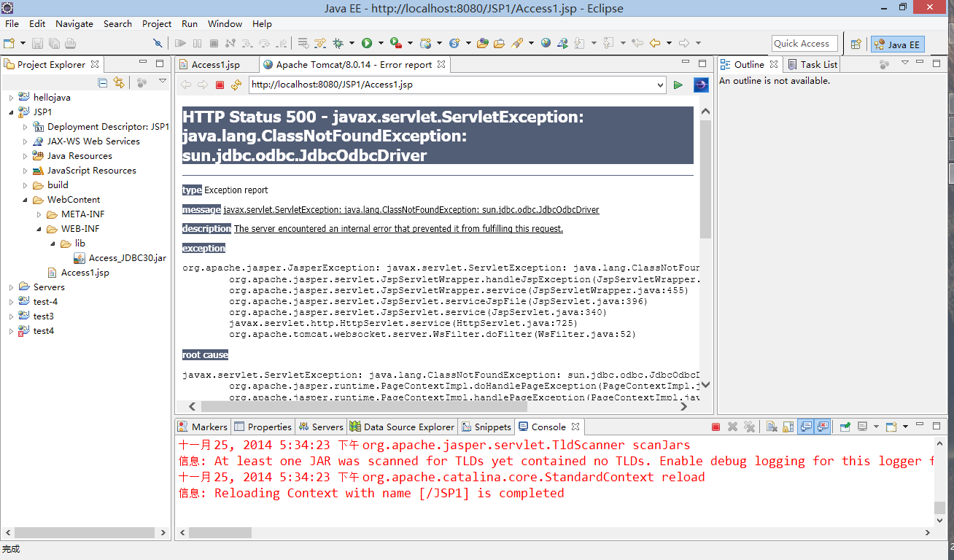Viewport: 954px width, 560px height.
Task: Switch to the Task List tab
Action: click(813, 64)
